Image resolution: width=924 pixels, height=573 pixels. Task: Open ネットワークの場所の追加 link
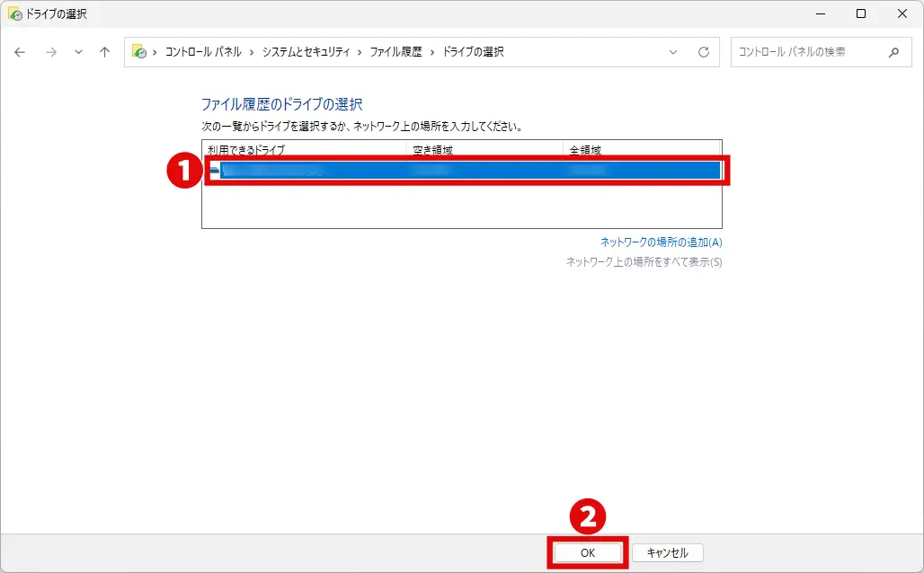tap(661, 242)
